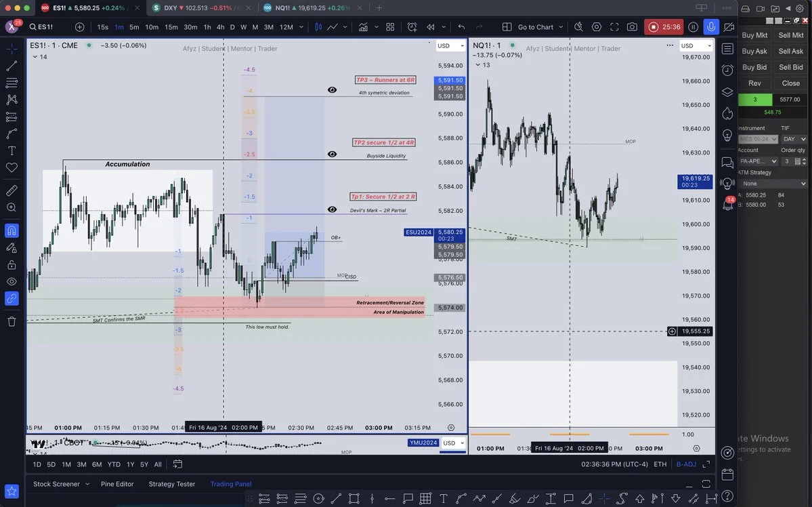This screenshot has width=812, height=507.
Task: Open USD currency dropdown on ES1! chart
Action: (x=450, y=45)
